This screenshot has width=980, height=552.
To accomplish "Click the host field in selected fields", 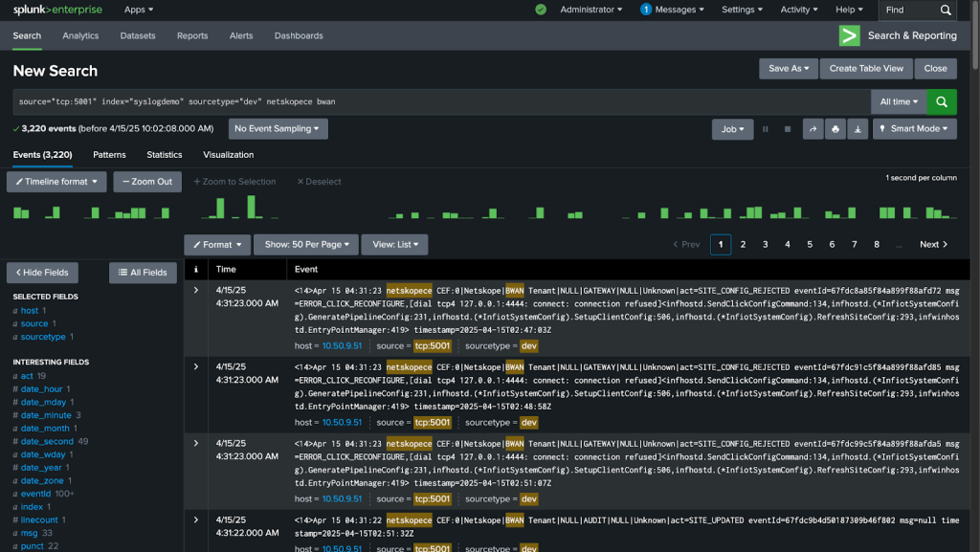I will tap(30, 310).
